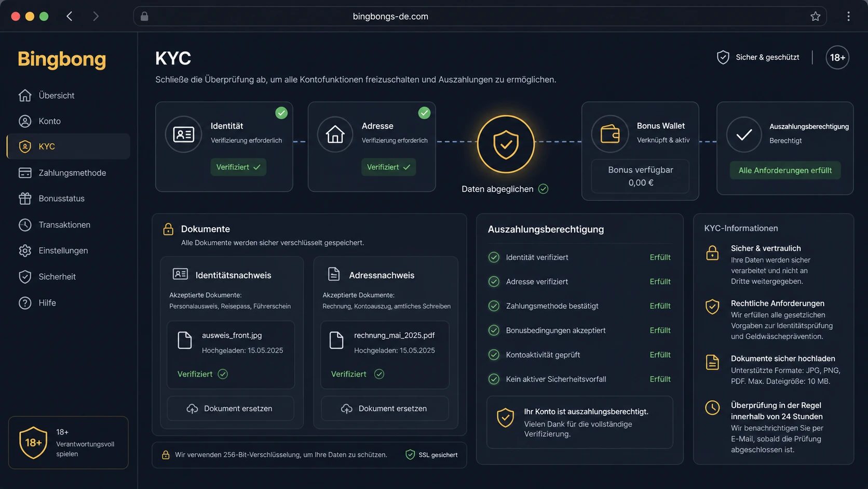Click Verifiziert status under rechnung_mai_2025.pdf

tap(357, 374)
